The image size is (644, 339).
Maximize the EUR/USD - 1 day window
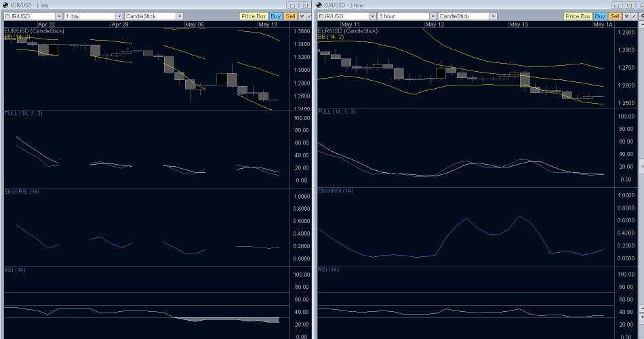point(305,5)
